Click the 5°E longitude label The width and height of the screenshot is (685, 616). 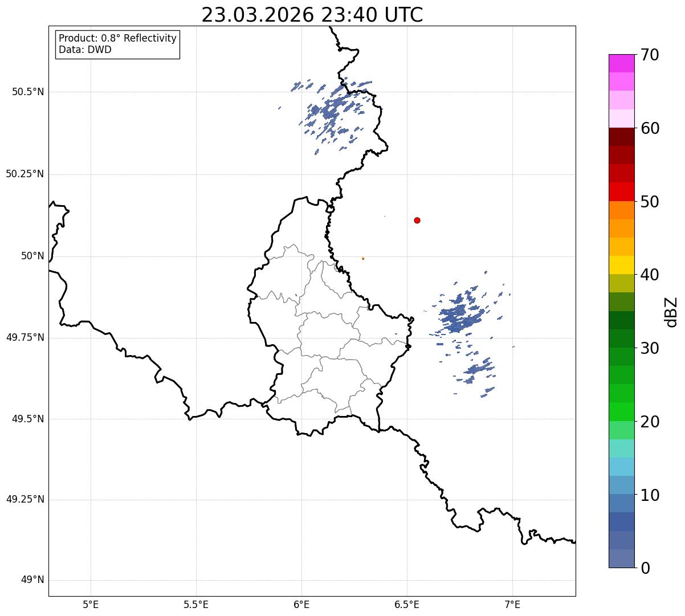point(91,604)
